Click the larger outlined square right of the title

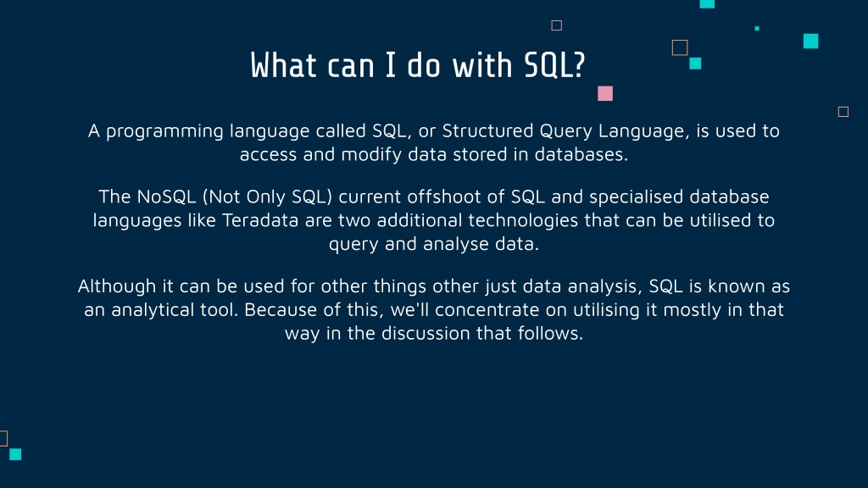pyautogui.click(x=680, y=47)
